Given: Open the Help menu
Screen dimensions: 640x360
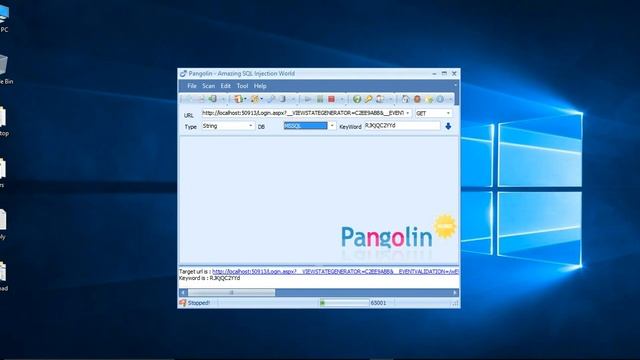Looking at the screenshot, I should coord(260,86).
